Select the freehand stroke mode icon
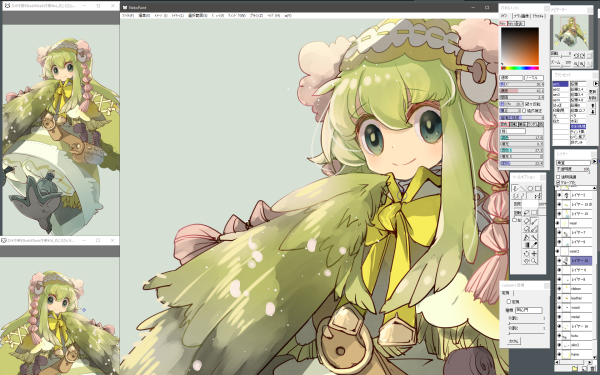600x375 pixels. coord(515,188)
